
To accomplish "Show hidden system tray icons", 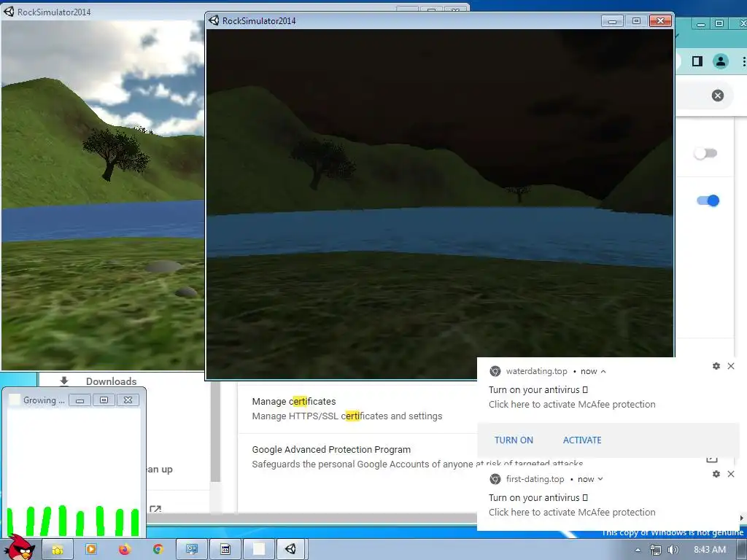I will point(638,550).
